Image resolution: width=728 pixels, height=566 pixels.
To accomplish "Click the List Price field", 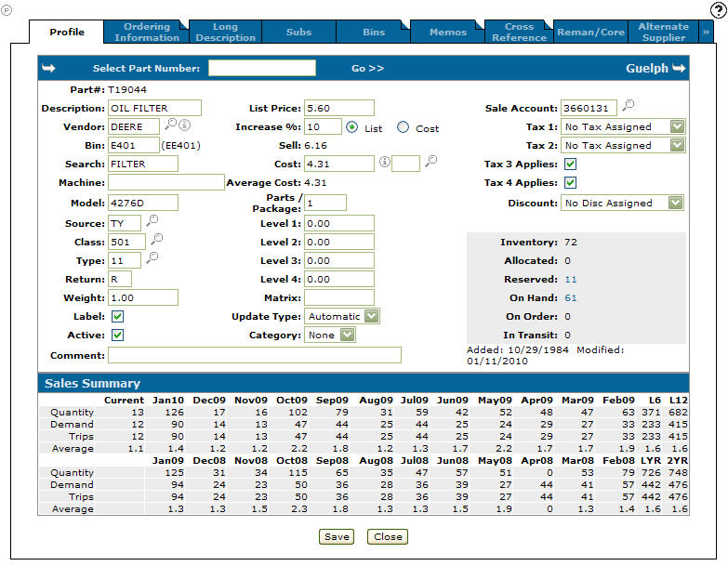I will pos(339,108).
